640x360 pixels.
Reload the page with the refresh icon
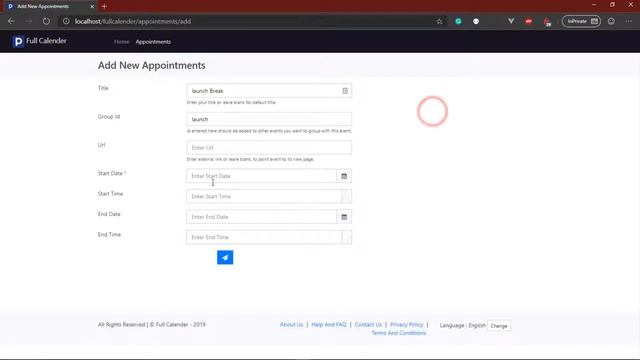pyautogui.click(x=46, y=21)
